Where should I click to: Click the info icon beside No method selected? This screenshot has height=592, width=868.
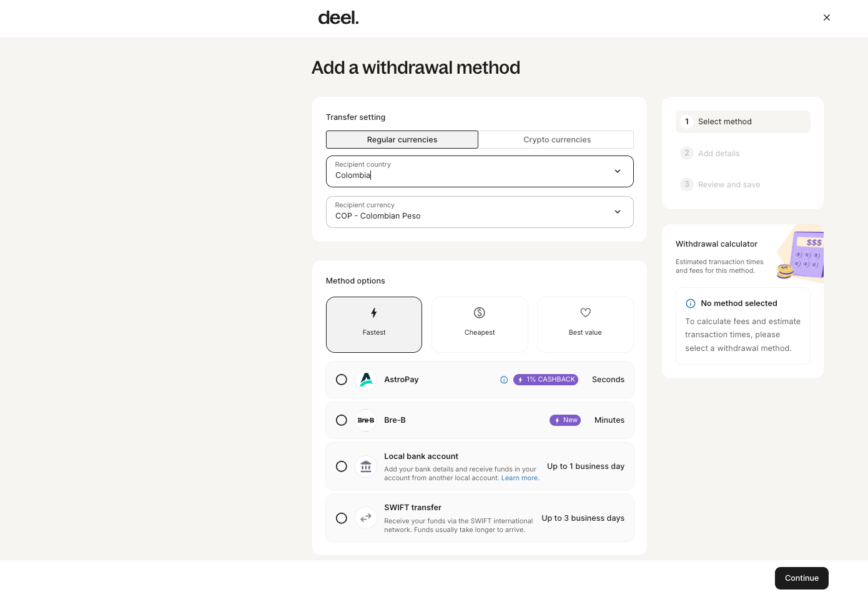point(691,303)
